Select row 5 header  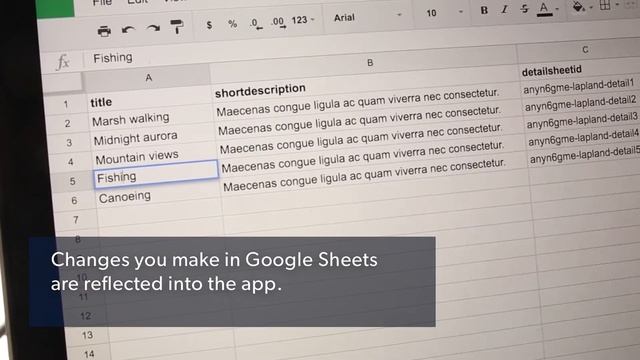pyautogui.click(x=72, y=181)
